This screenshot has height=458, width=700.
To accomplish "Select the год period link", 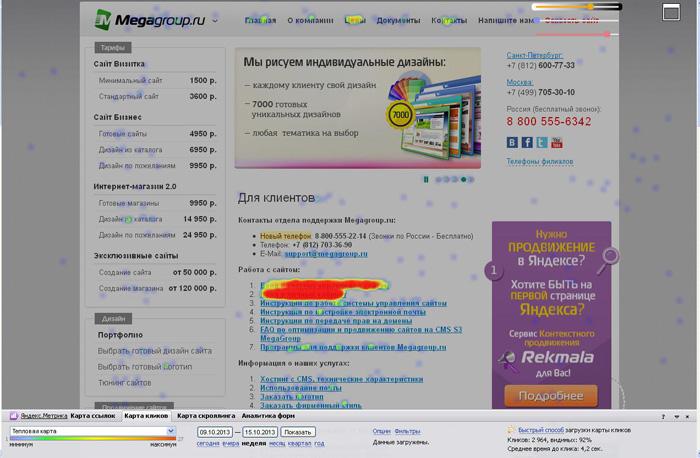I will 319,444.
